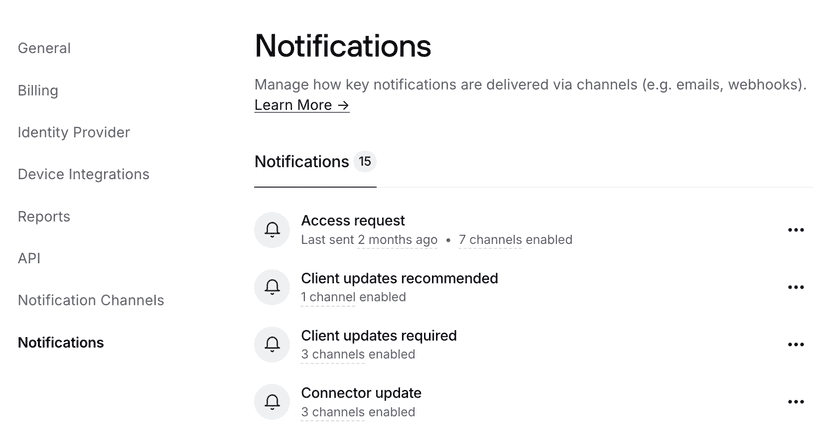Click the Access request bell icon

pos(271,230)
